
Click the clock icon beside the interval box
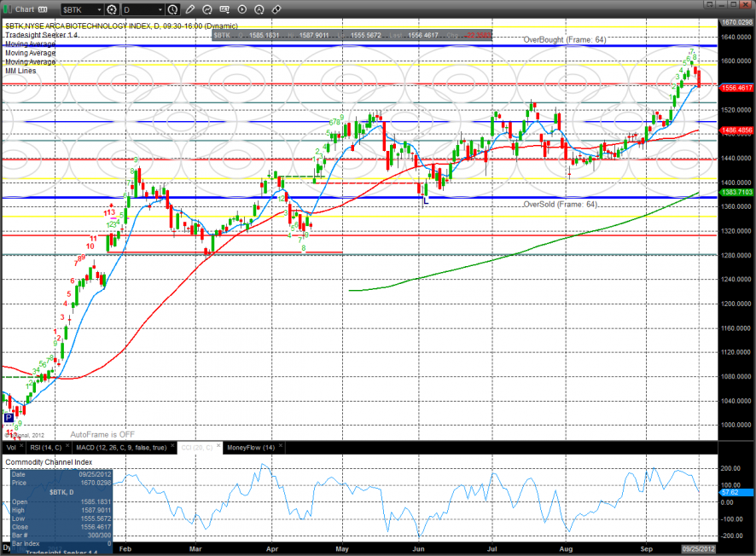[173, 9]
